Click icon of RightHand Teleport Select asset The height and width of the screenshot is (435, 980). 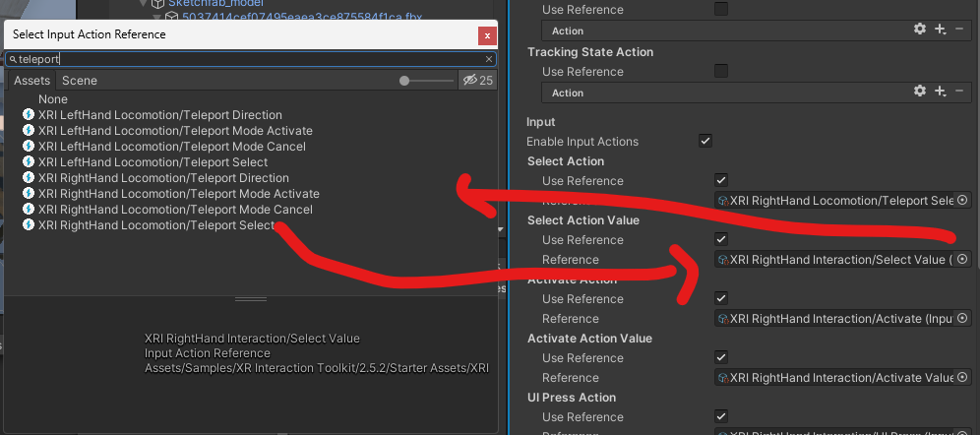click(29, 223)
